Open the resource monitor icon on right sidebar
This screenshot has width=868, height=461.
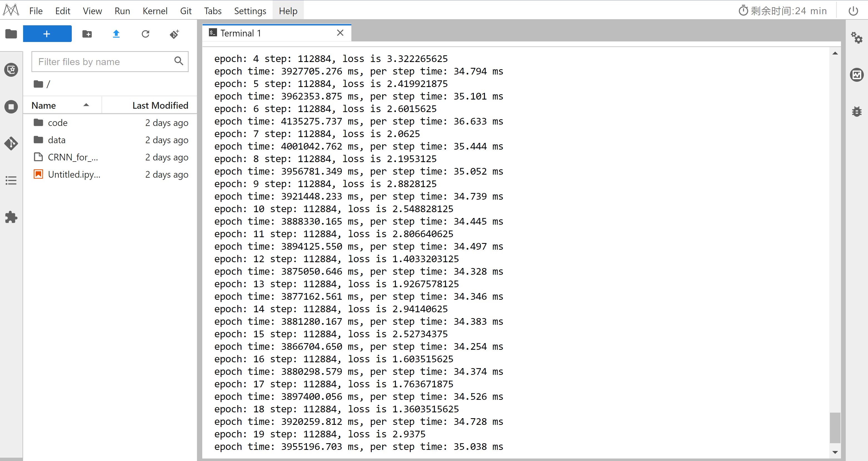(857, 75)
